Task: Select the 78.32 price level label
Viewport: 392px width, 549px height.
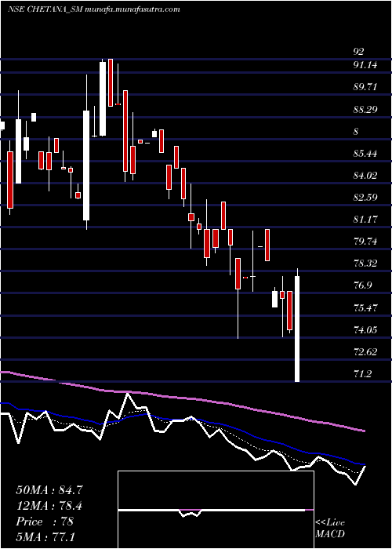Action: tap(365, 264)
